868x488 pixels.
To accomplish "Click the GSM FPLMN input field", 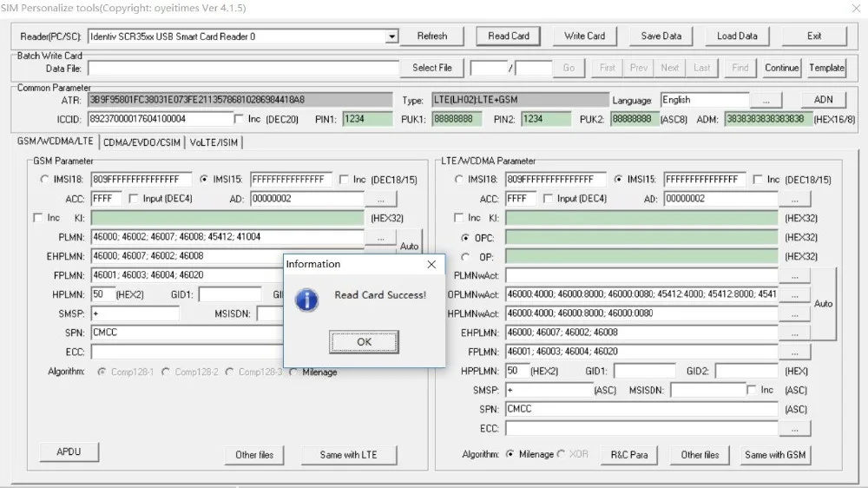I will click(x=187, y=275).
